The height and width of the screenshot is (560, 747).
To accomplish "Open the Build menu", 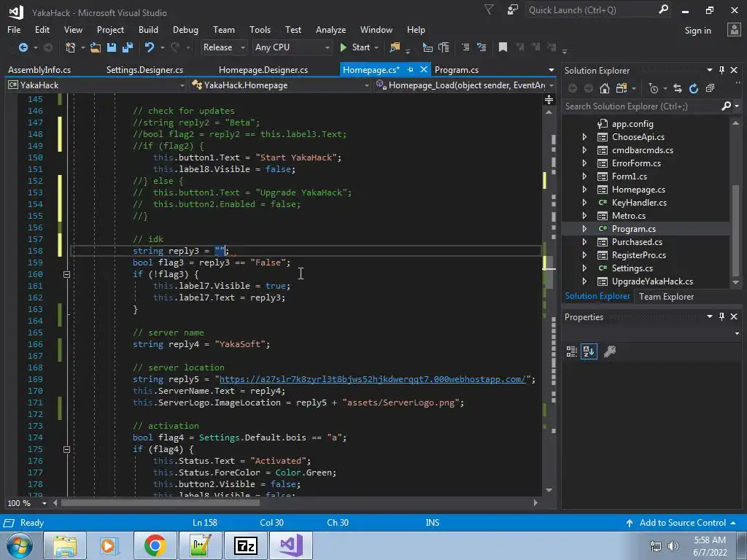I will pos(148,29).
